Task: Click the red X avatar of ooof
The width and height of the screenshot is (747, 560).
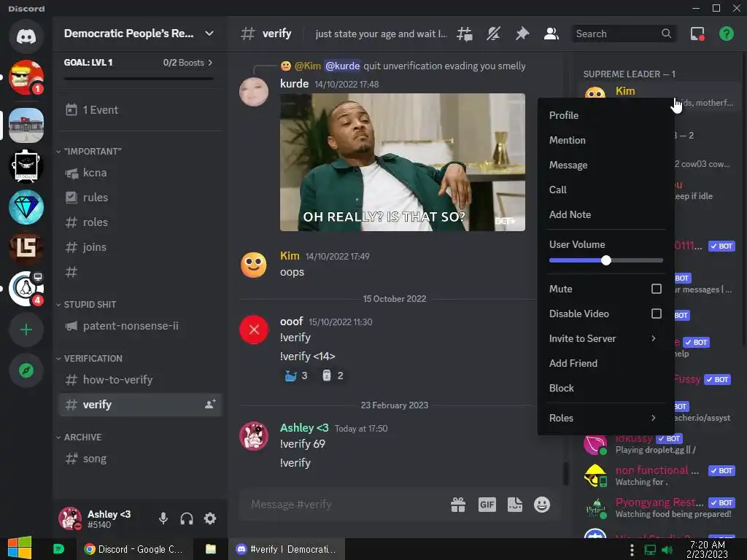Action: (x=253, y=330)
